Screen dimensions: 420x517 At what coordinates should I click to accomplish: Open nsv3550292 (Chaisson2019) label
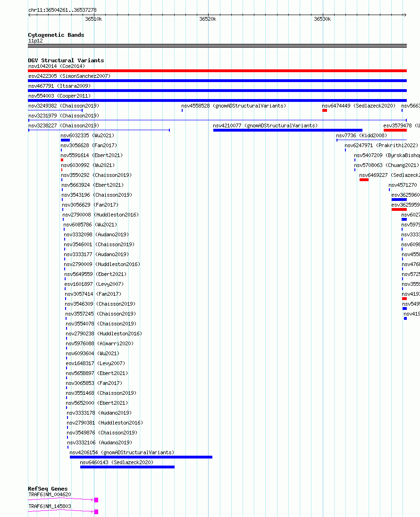pos(96,175)
